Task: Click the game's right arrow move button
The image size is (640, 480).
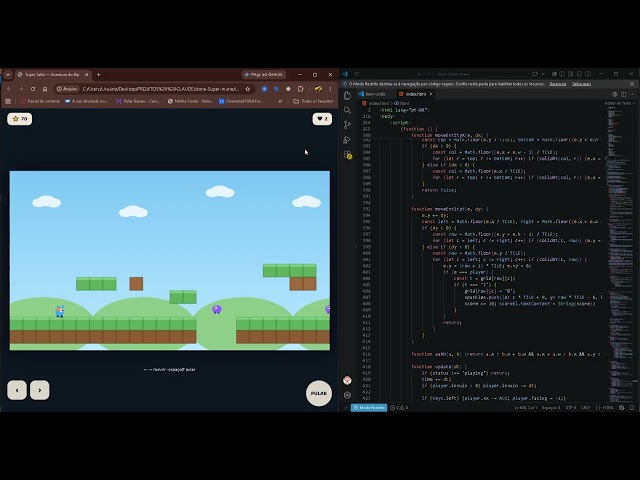Action: pyautogui.click(x=40, y=390)
